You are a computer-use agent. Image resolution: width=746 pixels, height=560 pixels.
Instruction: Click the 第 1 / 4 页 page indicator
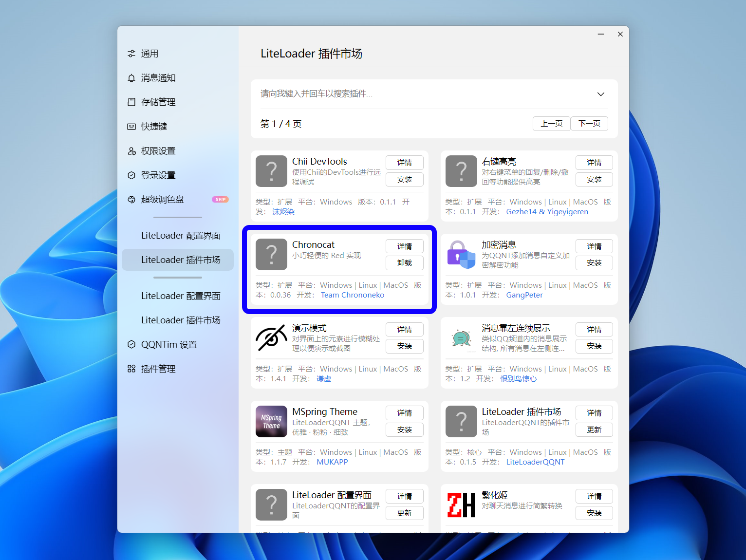[281, 124]
